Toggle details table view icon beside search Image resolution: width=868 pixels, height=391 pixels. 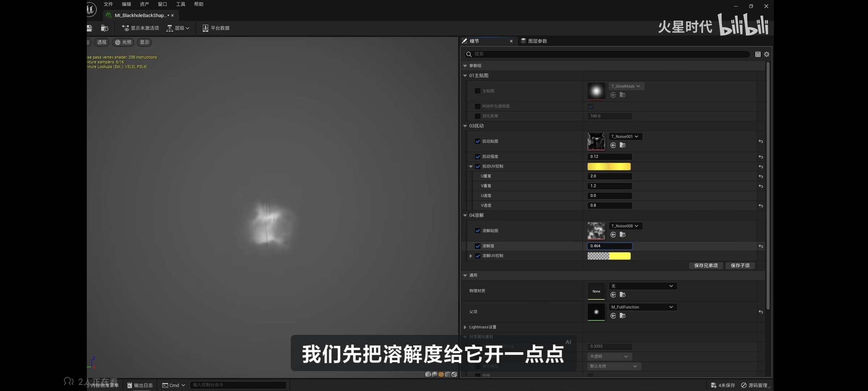point(758,54)
